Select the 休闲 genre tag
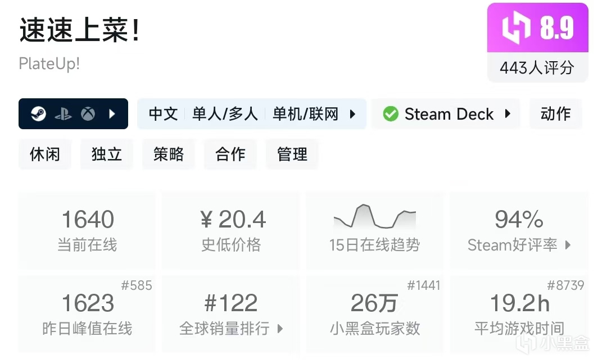 (x=45, y=154)
